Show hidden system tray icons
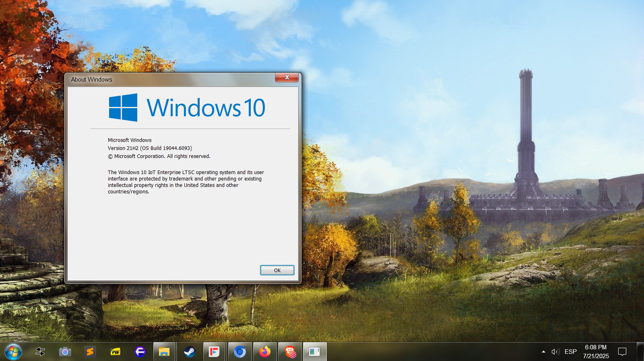This screenshot has height=361, width=644. (543, 352)
